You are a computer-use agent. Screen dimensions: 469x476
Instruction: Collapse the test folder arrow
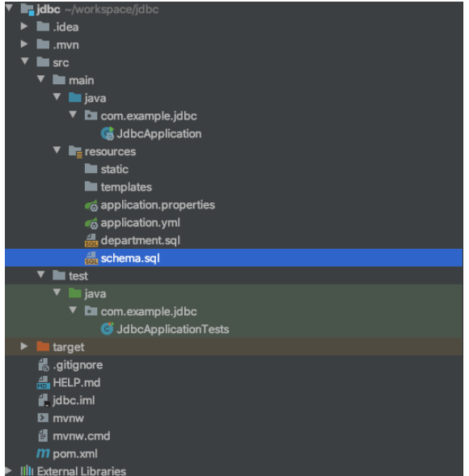[40, 275]
